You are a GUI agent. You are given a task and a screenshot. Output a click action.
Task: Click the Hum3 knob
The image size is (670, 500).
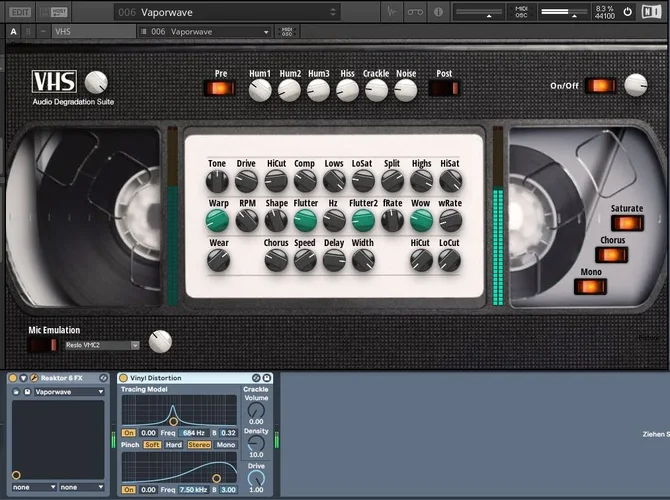tap(318, 90)
